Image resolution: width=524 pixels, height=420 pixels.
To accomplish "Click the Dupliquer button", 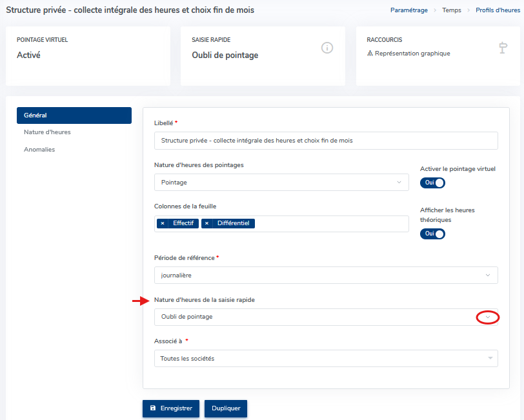I will tap(226, 408).
